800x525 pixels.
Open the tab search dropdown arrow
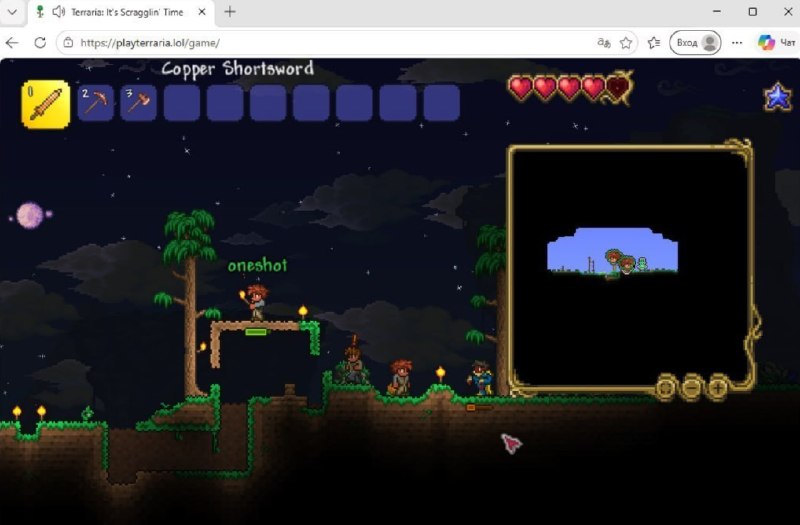click(x=12, y=12)
